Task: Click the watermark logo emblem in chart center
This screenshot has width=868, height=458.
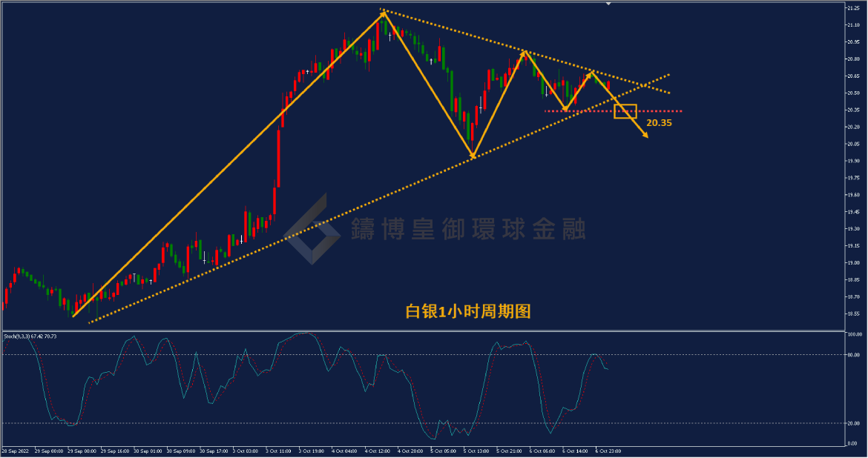Action: [313, 228]
